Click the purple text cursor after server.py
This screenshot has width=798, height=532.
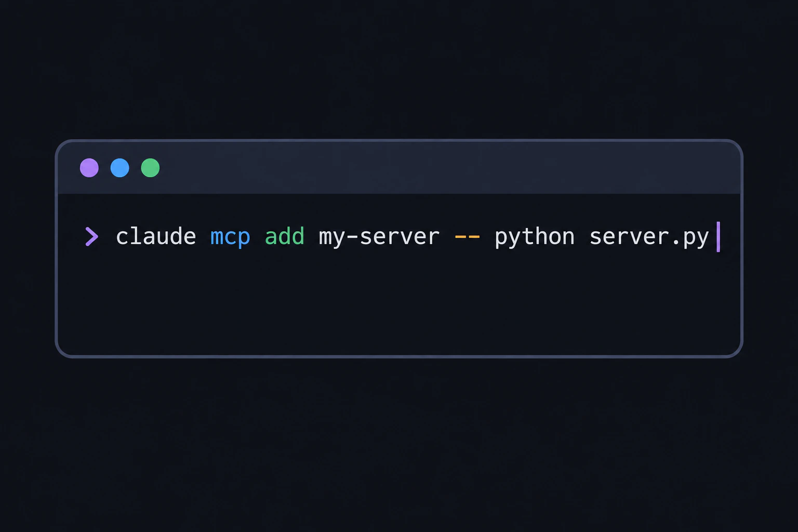tap(718, 237)
